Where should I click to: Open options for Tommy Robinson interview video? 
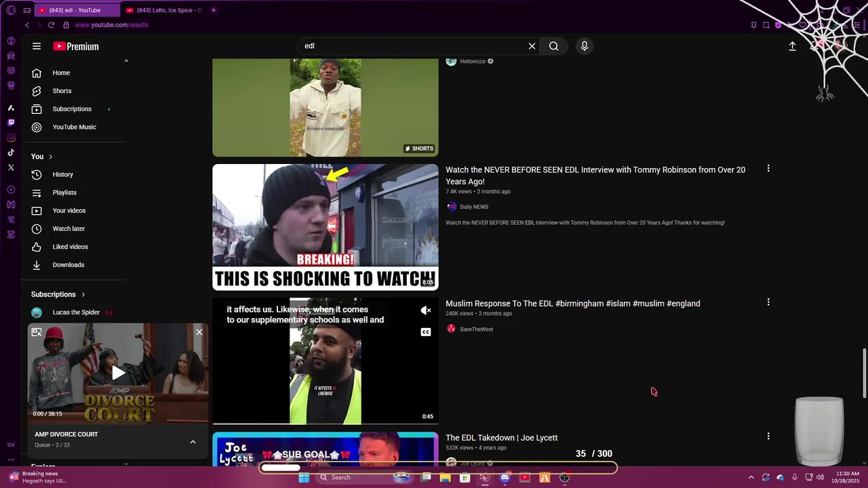pos(768,168)
